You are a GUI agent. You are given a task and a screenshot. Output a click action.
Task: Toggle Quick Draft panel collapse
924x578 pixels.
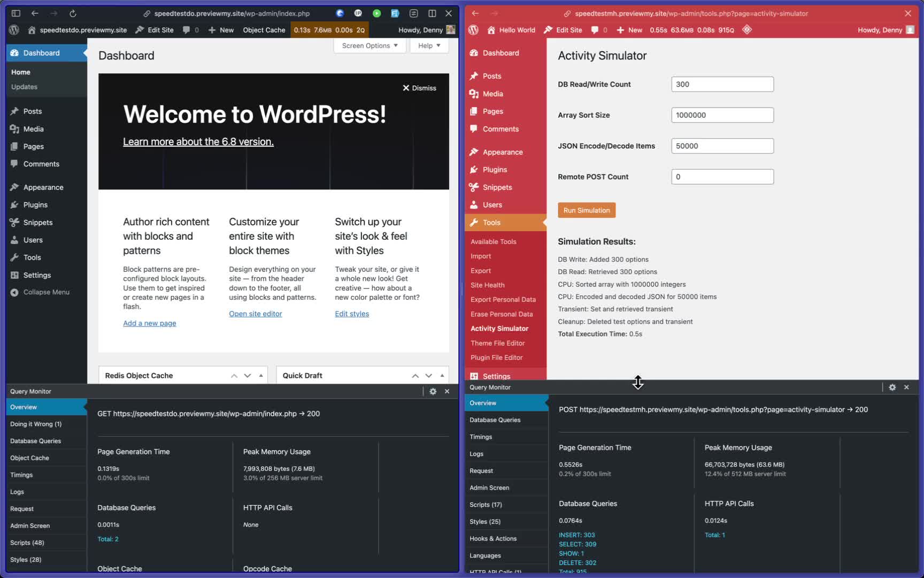pos(442,376)
